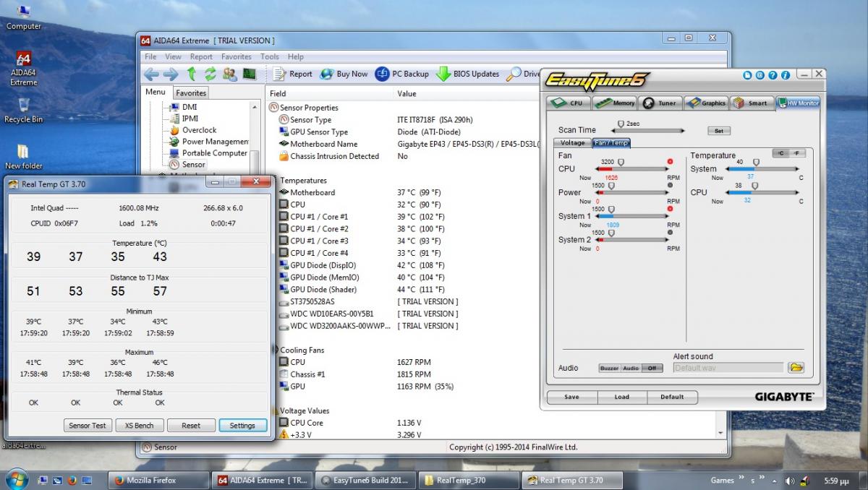Click the Windows Start orb
This screenshot has width=868, height=490.
pos(16,479)
